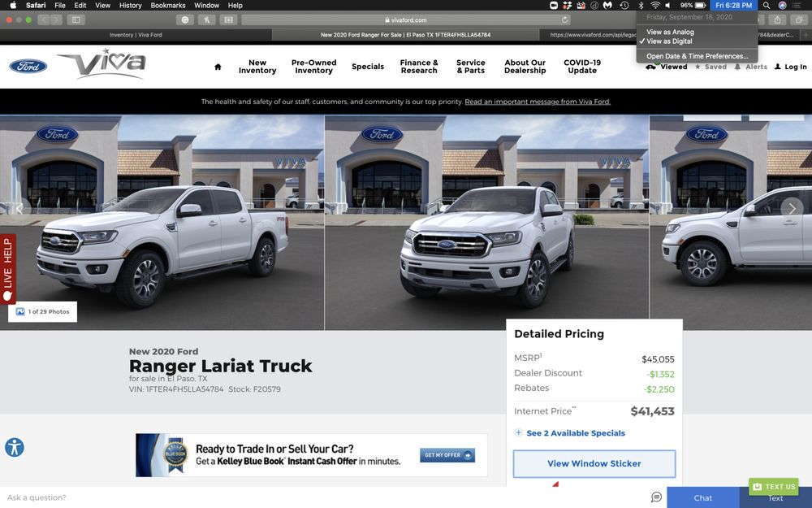This screenshot has width=812, height=508.
Task: Reload the page with the refresh icon
Action: point(564,20)
